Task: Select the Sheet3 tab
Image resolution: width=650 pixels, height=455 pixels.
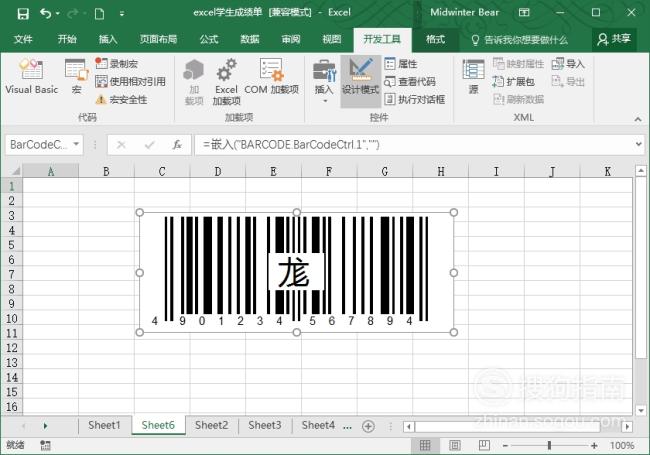Action: coord(265,425)
